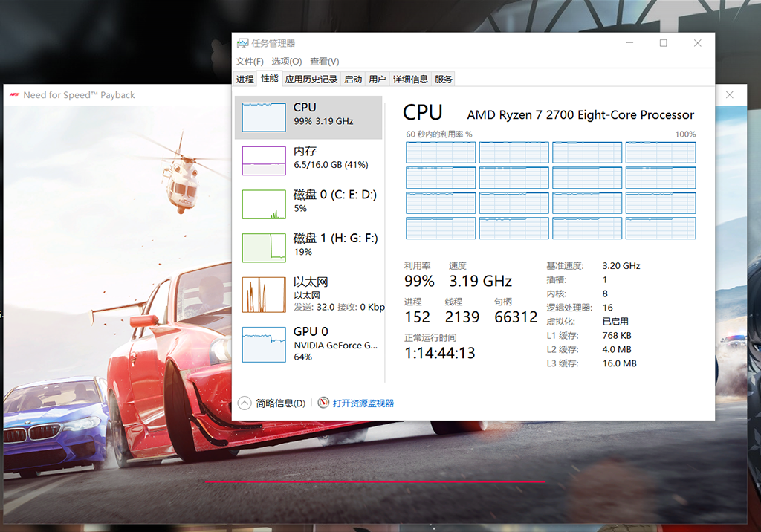Viewport: 761px width, 532px height.
Task: Click the 60 秒内的利用率 % label
Action: click(x=438, y=134)
